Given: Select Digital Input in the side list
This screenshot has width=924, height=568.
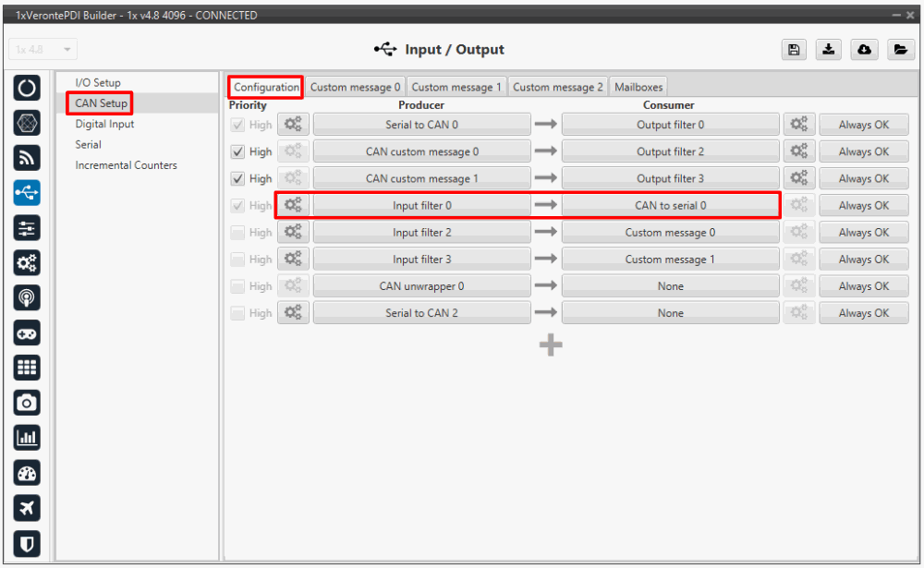Looking at the screenshot, I should [x=104, y=124].
